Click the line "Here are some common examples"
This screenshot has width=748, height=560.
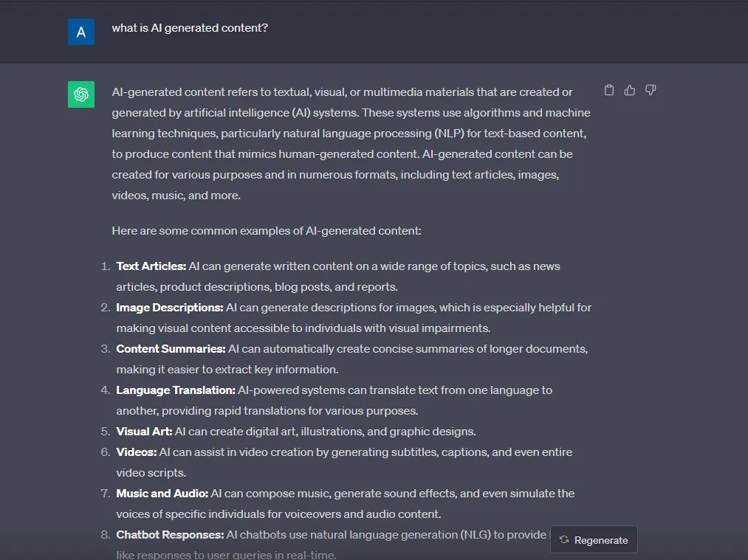(267, 231)
